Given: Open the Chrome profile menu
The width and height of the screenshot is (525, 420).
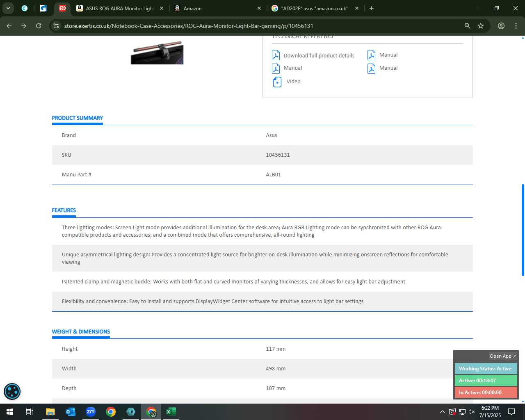Looking at the screenshot, I should click(501, 26).
